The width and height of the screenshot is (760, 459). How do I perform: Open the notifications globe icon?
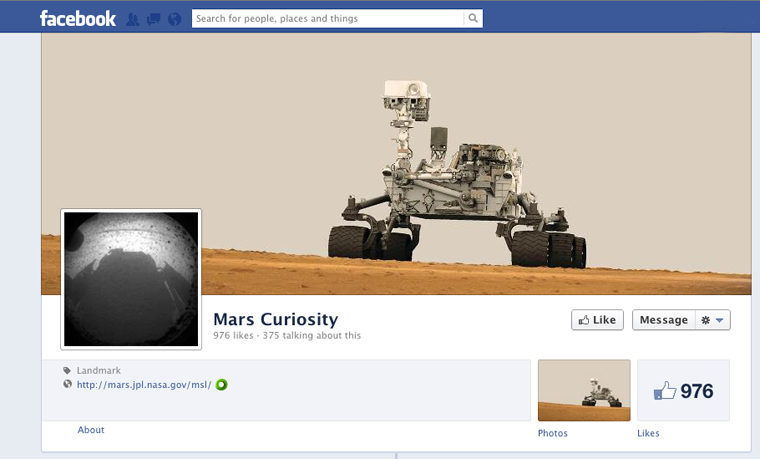pos(174,19)
